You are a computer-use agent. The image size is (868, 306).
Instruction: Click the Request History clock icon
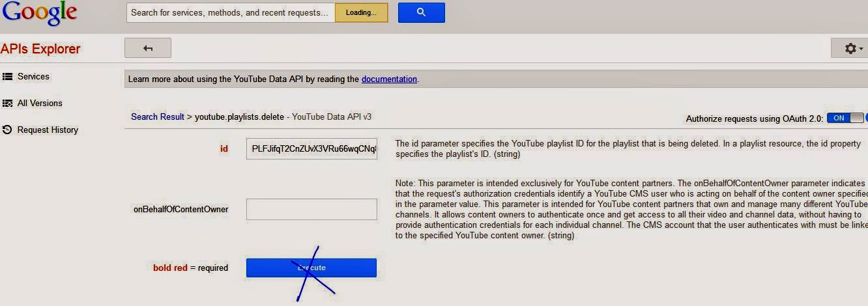[x=7, y=130]
